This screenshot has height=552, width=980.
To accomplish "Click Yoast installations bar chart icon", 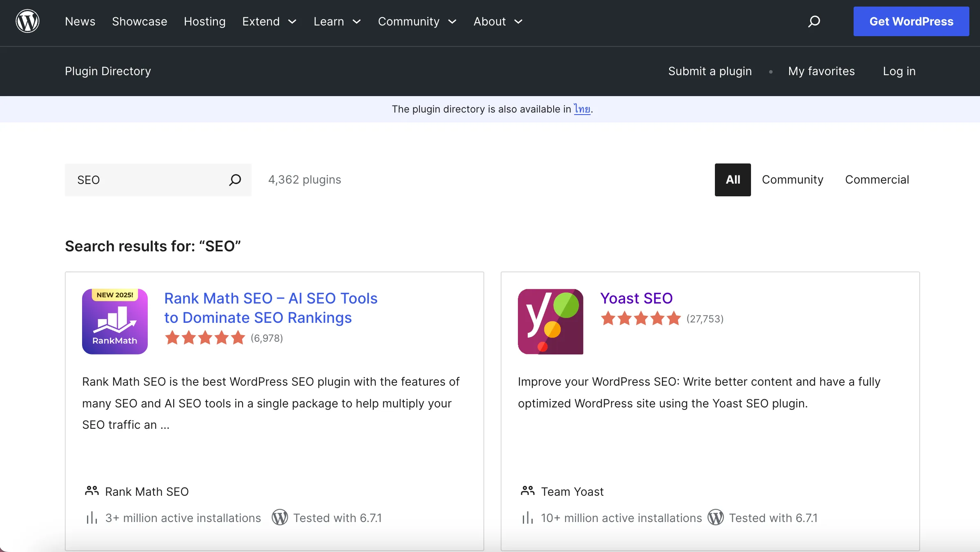I will tap(528, 518).
